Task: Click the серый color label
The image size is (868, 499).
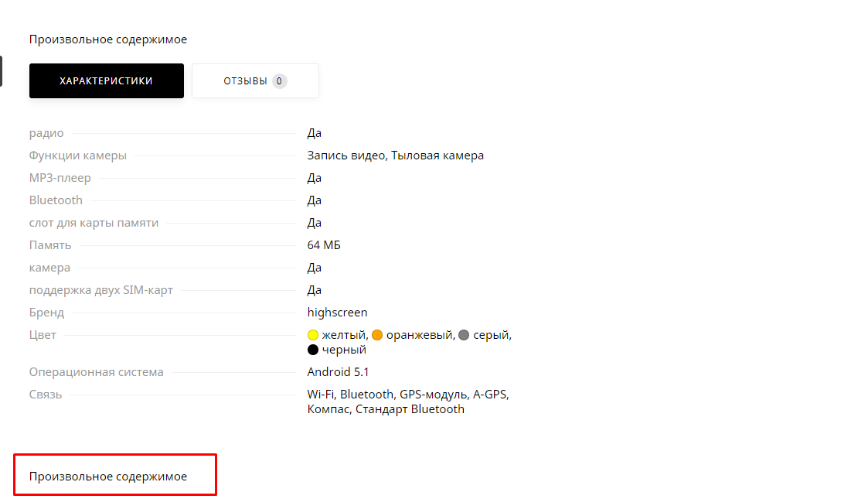Action: [491, 335]
